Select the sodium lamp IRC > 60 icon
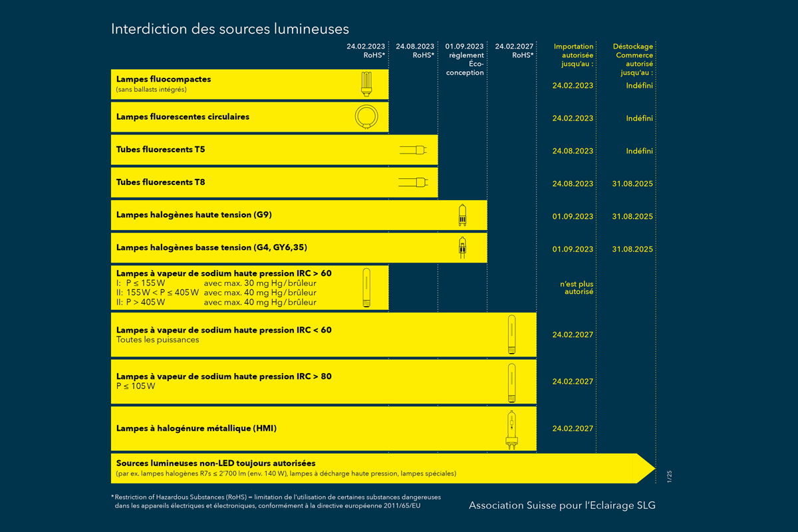The height and width of the screenshot is (532, 798). click(366, 287)
